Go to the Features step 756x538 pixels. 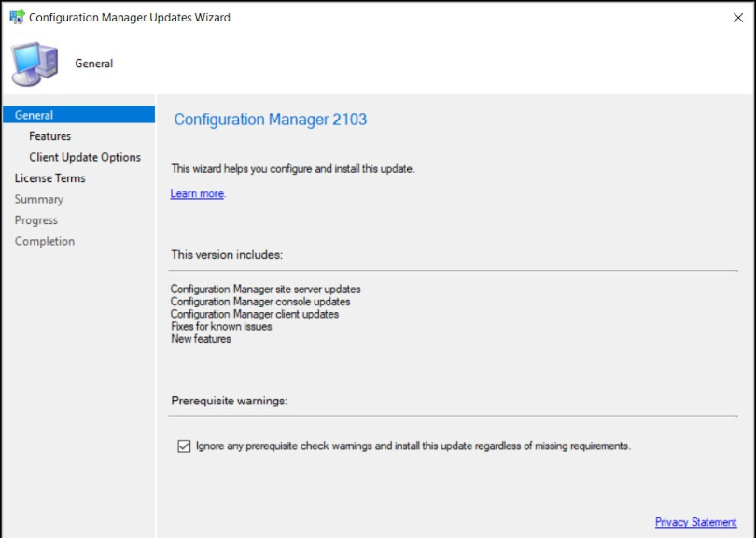tap(49, 136)
